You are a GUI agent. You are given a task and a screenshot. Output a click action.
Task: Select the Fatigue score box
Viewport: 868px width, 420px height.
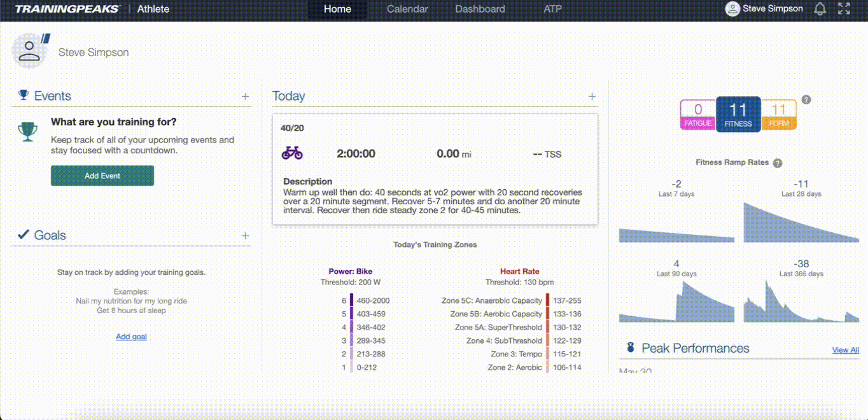[x=698, y=115]
